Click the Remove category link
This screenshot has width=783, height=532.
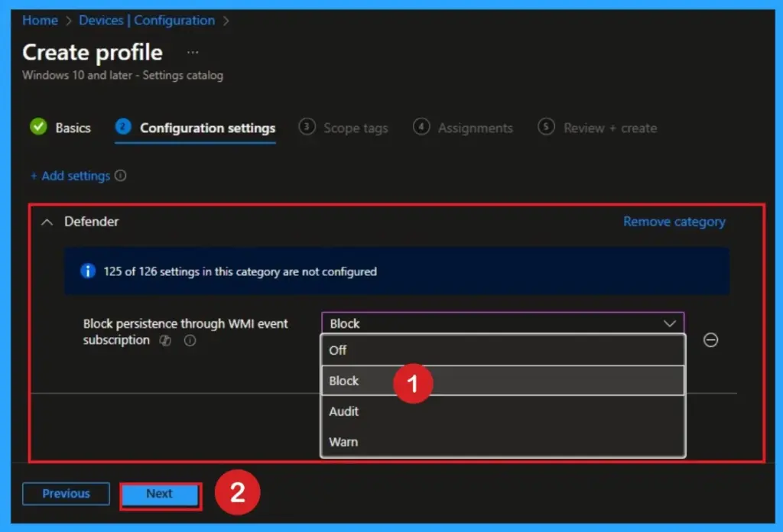[674, 222]
